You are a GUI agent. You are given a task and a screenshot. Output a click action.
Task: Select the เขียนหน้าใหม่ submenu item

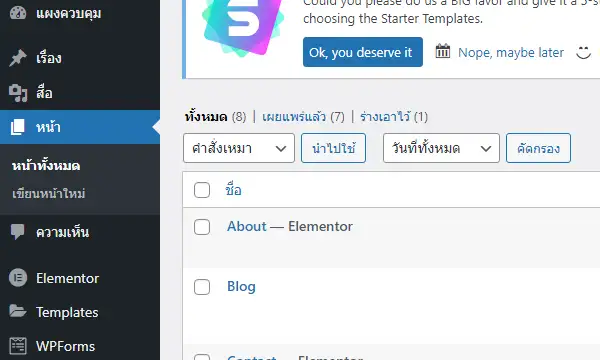[x=49, y=194]
